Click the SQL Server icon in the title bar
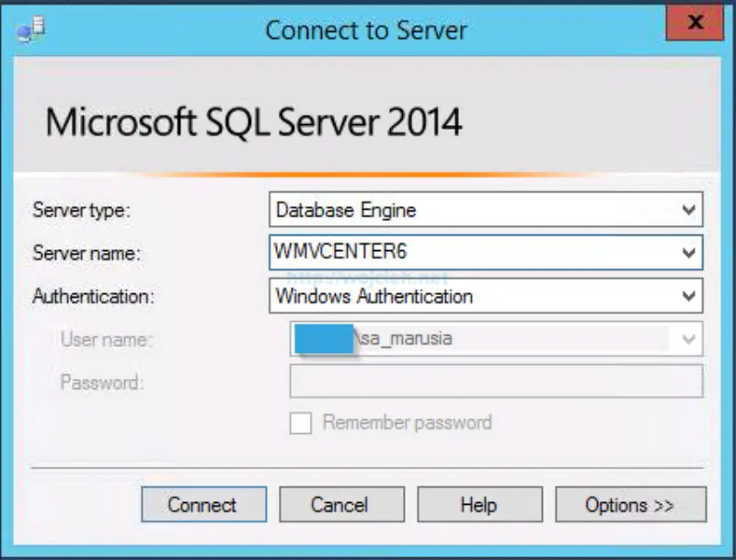The height and width of the screenshot is (560, 736). [28, 28]
